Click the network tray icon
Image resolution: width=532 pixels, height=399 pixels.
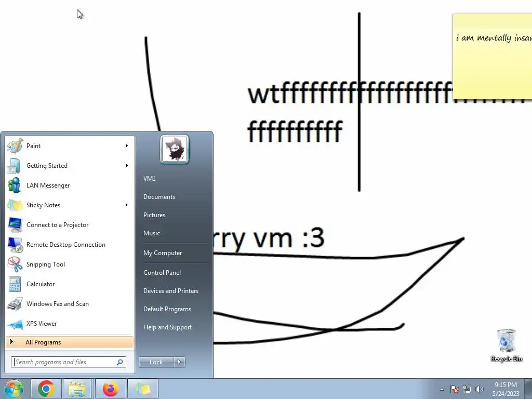467,389
